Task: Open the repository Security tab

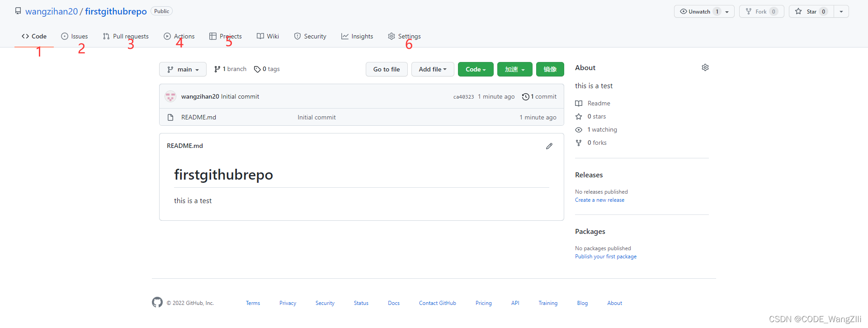Action: (x=310, y=36)
